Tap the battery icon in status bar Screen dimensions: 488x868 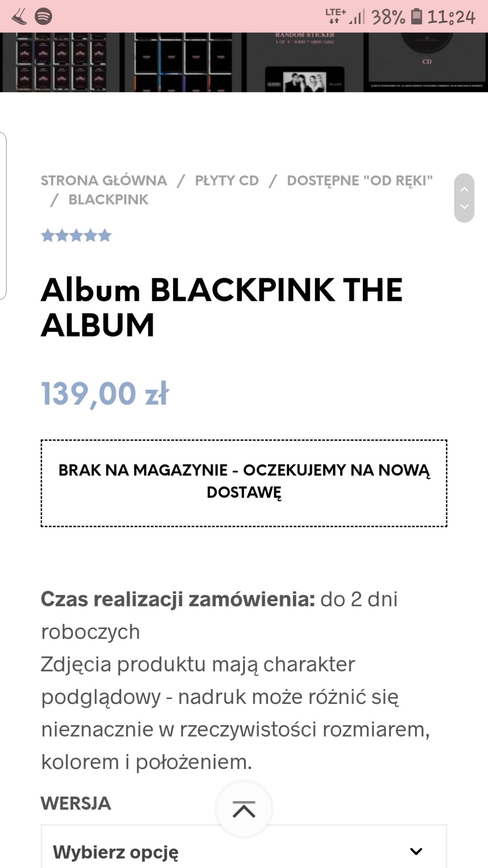click(x=416, y=17)
